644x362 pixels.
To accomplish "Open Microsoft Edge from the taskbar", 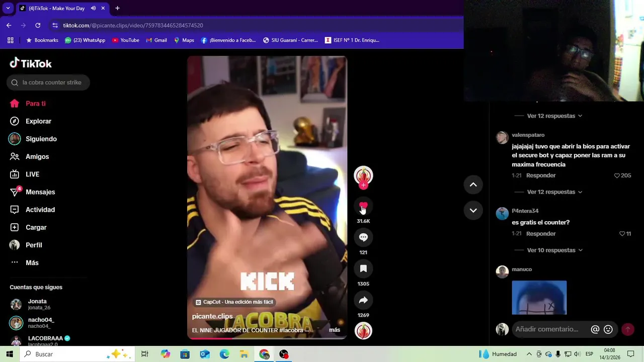I will point(224,354).
